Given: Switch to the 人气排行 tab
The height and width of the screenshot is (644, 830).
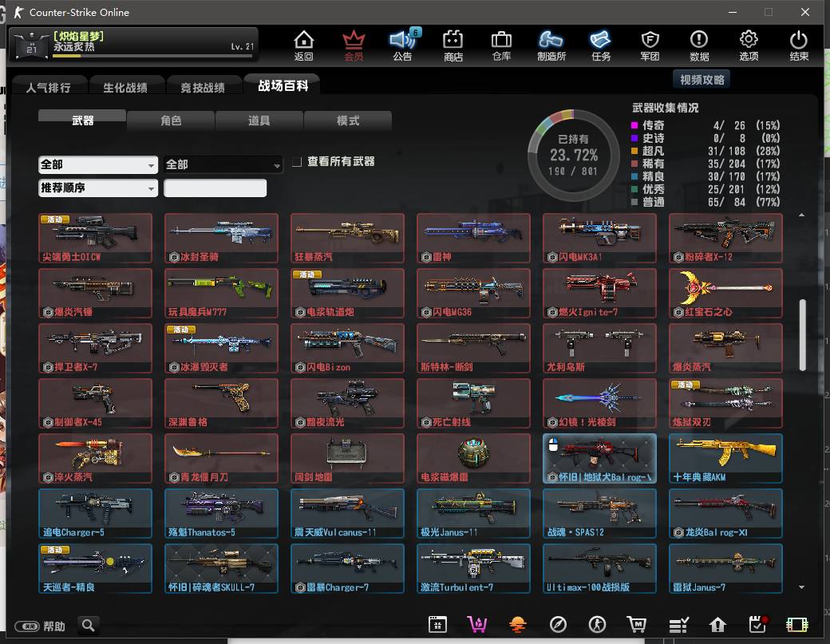Looking at the screenshot, I should click(x=48, y=88).
